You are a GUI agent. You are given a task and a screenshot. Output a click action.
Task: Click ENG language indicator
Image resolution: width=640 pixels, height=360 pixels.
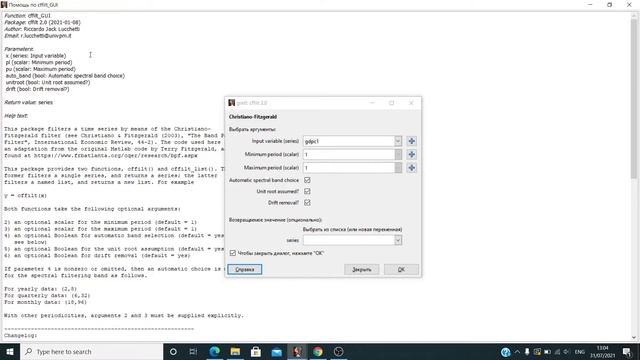tap(580, 352)
